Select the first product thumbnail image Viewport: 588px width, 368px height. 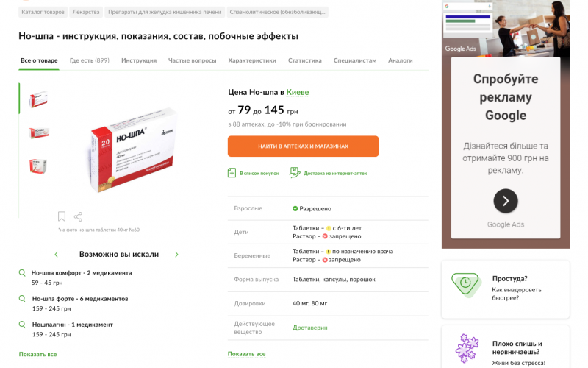38,99
